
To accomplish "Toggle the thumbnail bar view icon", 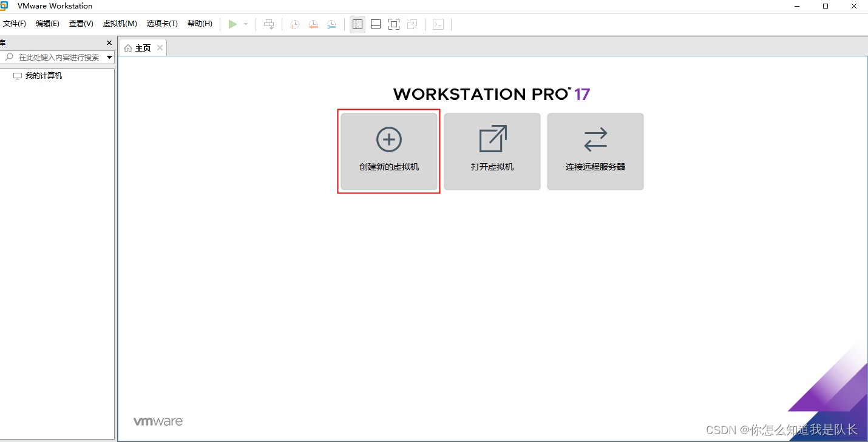I will coord(376,24).
